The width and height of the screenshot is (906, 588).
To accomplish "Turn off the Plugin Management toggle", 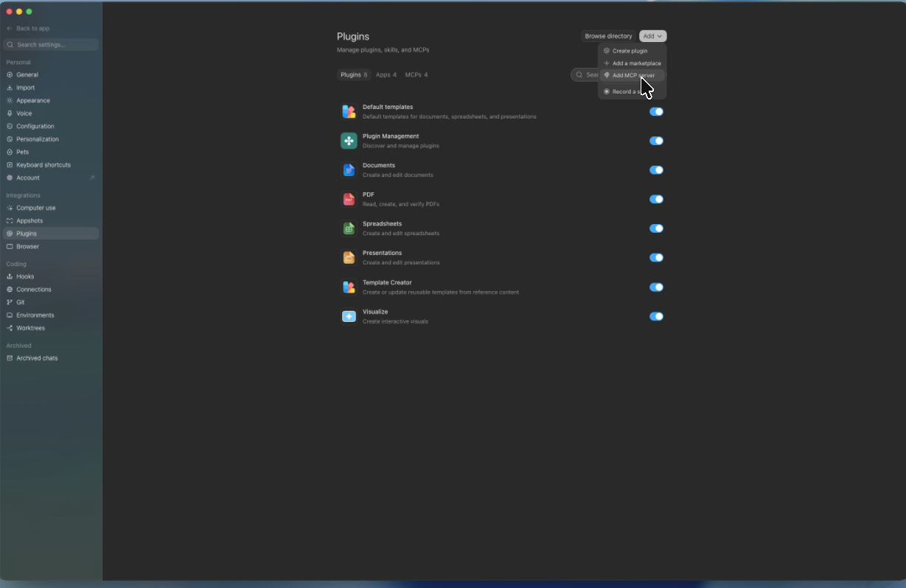I will (656, 141).
